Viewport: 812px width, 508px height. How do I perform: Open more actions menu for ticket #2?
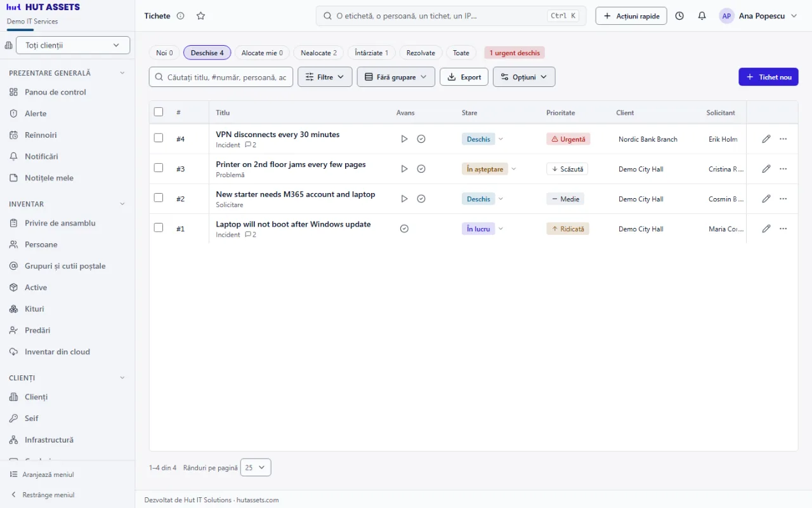783,199
